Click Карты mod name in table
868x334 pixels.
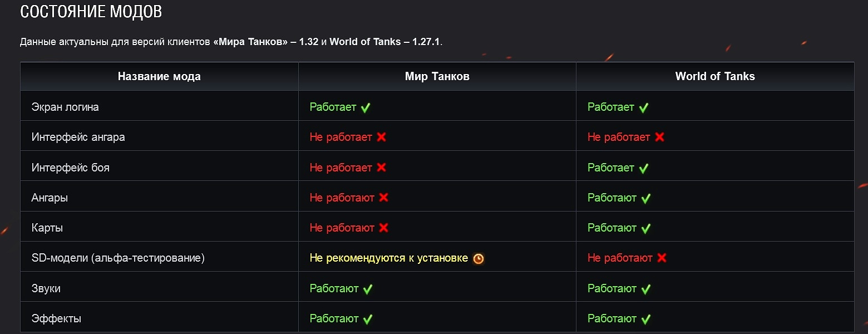(x=47, y=228)
